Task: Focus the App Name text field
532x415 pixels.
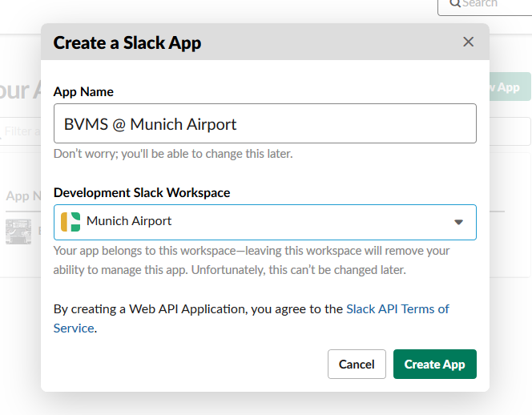Action: click(x=264, y=124)
